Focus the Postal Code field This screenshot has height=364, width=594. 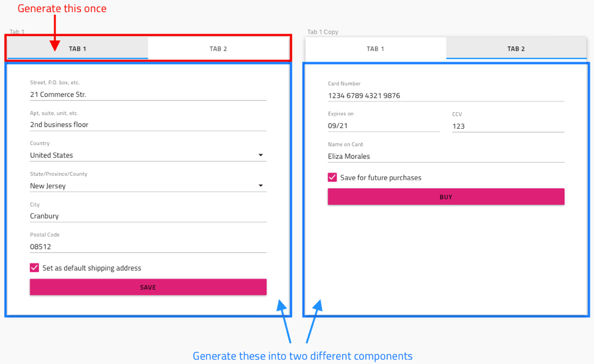point(148,246)
